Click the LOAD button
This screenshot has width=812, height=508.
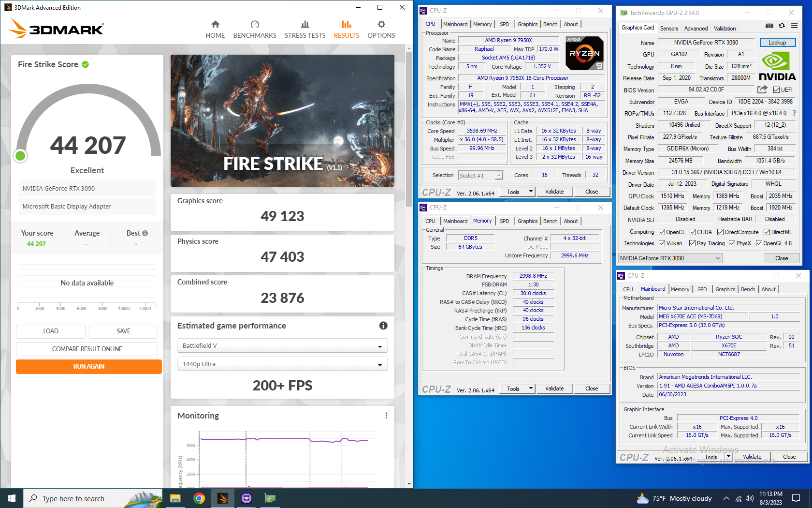pos(51,331)
